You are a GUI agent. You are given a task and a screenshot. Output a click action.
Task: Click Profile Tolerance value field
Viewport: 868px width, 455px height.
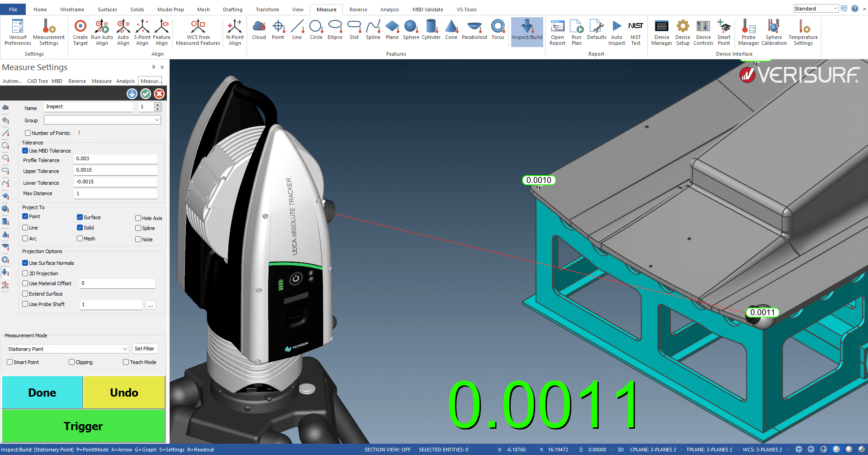click(115, 159)
